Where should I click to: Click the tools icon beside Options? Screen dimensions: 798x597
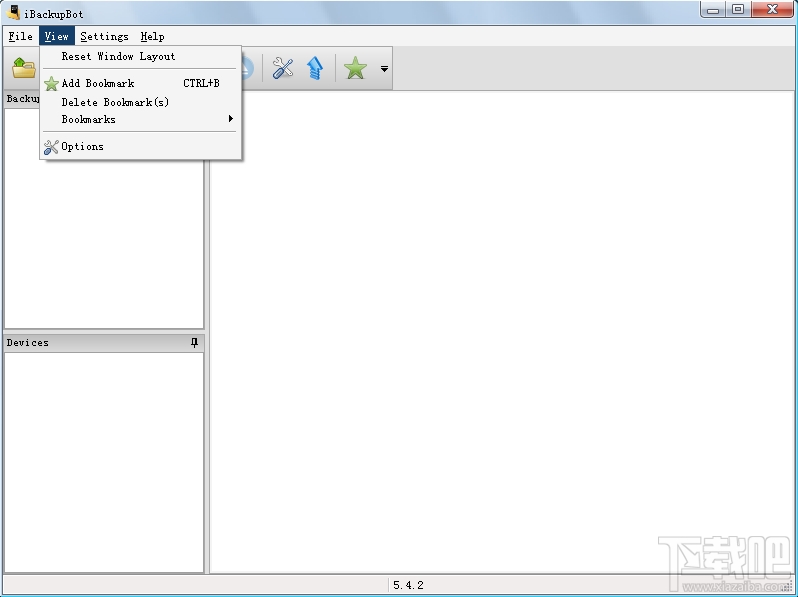(x=51, y=147)
